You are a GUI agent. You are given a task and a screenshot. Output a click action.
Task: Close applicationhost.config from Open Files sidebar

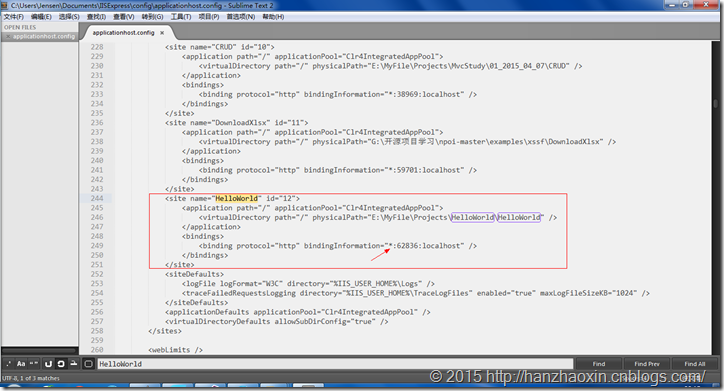point(8,36)
